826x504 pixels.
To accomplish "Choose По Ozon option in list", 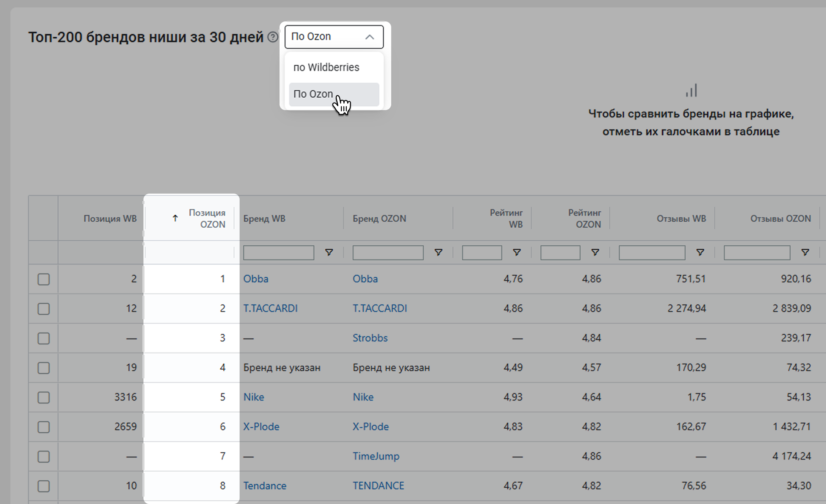I will click(334, 94).
